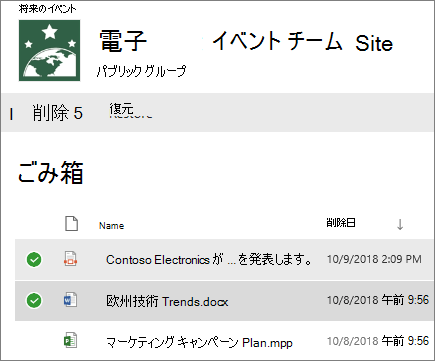Click the 午前 9:56 date in Plan.mpp row
This screenshot has width=435, height=361.
(378, 341)
